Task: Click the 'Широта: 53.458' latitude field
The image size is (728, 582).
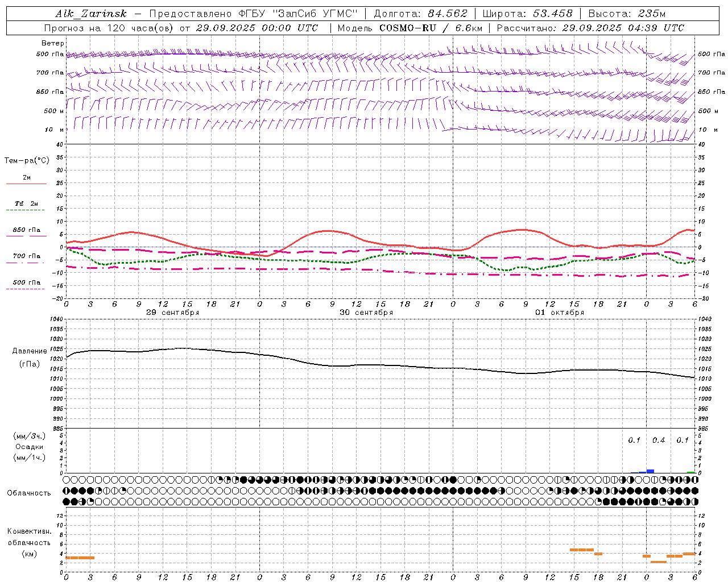Action: (527, 14)
